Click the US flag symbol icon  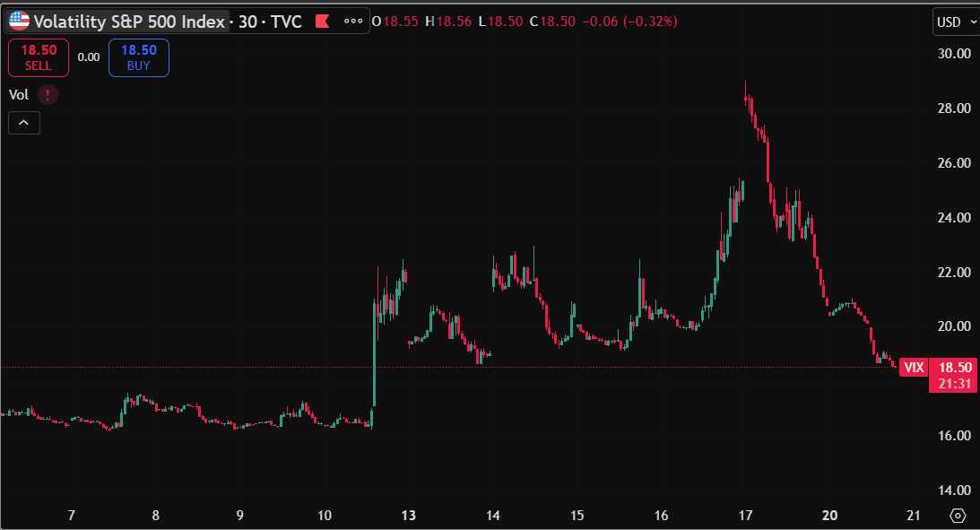(x=20, y=22)
